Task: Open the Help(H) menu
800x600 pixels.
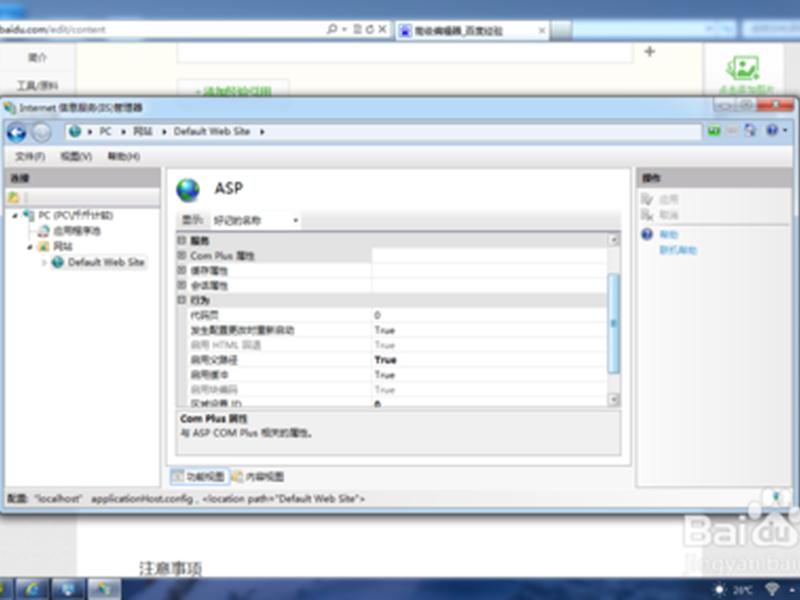Action: (x=123, y=156)
